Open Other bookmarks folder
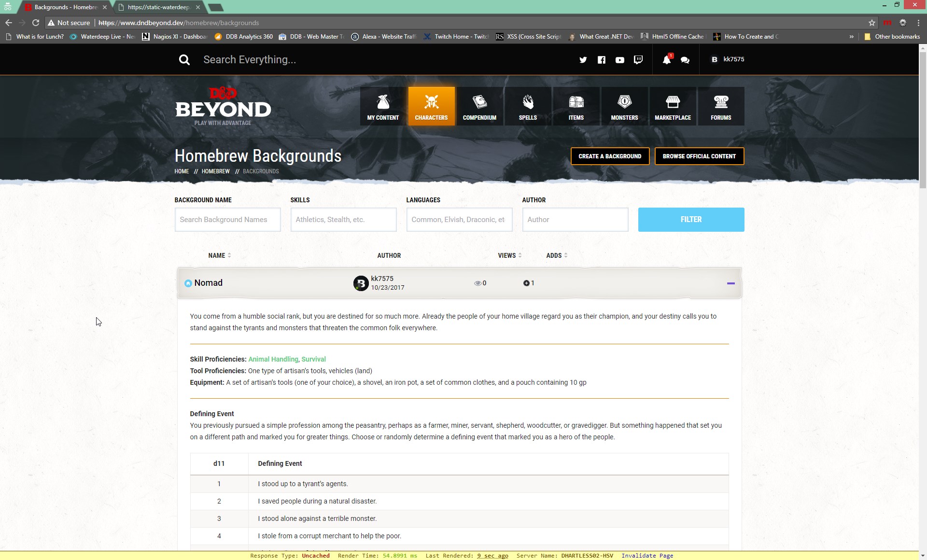The height and width of the screenshot is (560, 927). pyautogui.click(x=892, y=37)
